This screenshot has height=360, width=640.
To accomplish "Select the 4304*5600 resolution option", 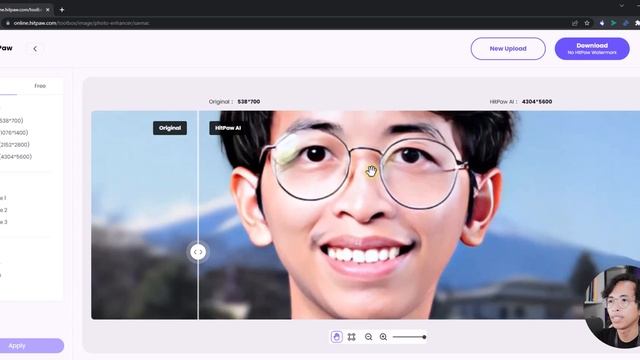I will coord(16,156).
